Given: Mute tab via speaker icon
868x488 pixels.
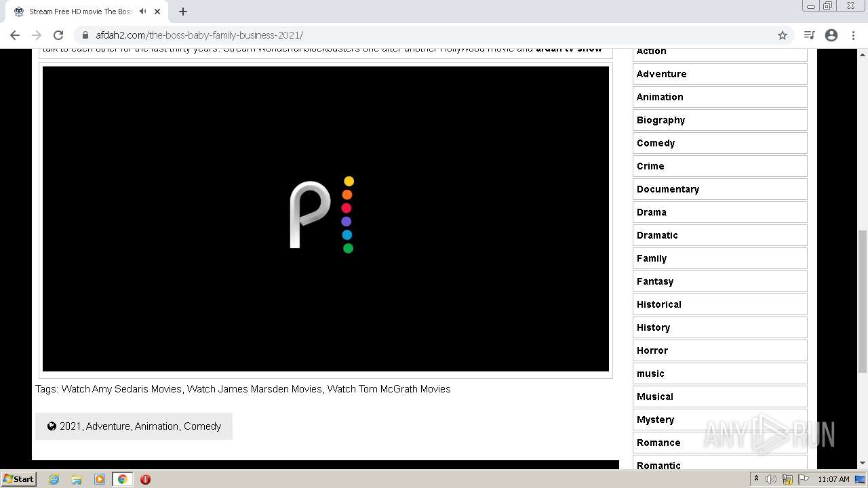Looking at the screenshot, I should tap(142, 12).
